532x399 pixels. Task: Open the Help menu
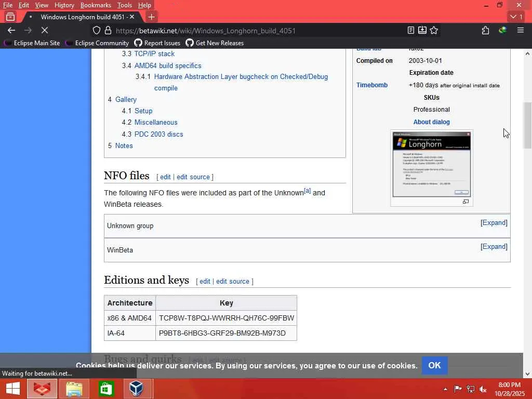click(x=144, y=5)
